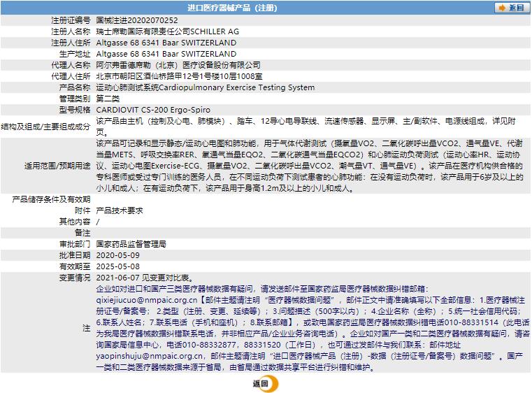Click the 有效期至 label
The height and width of the screenshot is (393, 532).
75,266
